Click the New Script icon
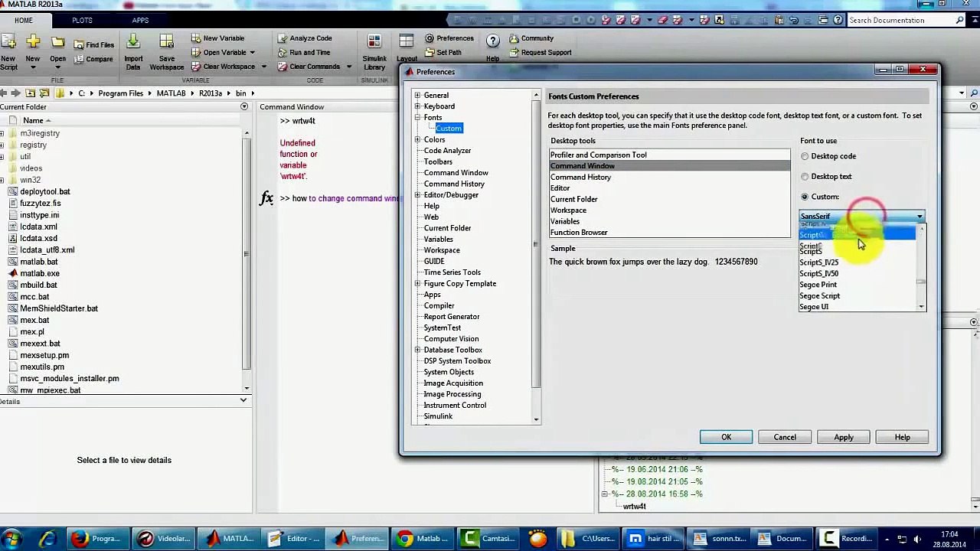Viewport: 980px width, 551px height. [8, 42]
